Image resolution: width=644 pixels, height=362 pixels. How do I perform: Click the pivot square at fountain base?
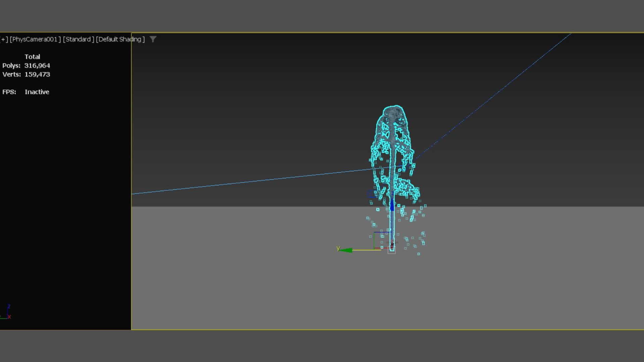pyautogui.click(x=391, y=250)
